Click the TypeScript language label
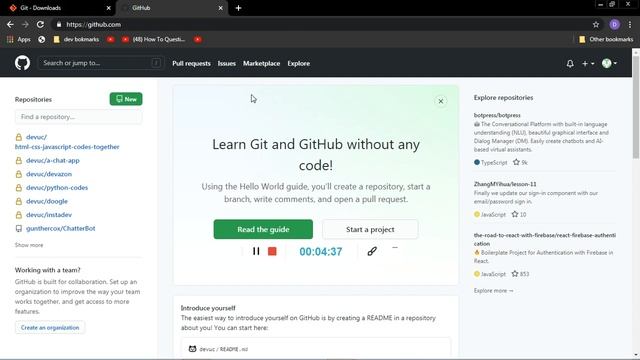Viewport: 640px width, 360px height. (x=494, y=162)
